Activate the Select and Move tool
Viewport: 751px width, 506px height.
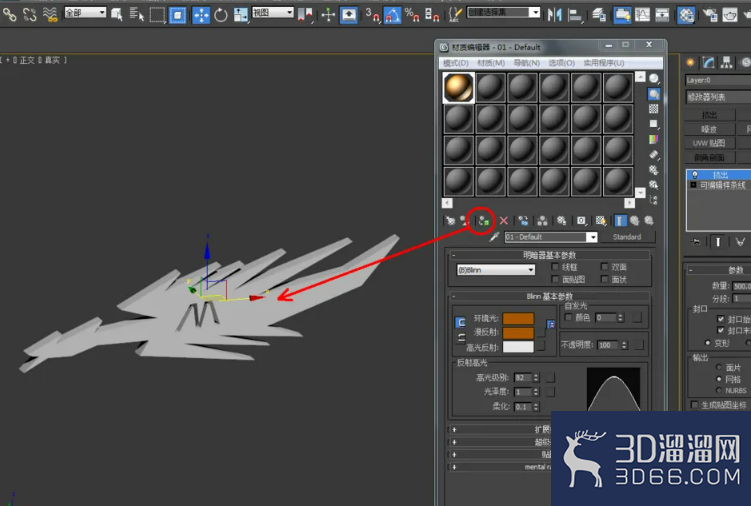coord(201,15)
